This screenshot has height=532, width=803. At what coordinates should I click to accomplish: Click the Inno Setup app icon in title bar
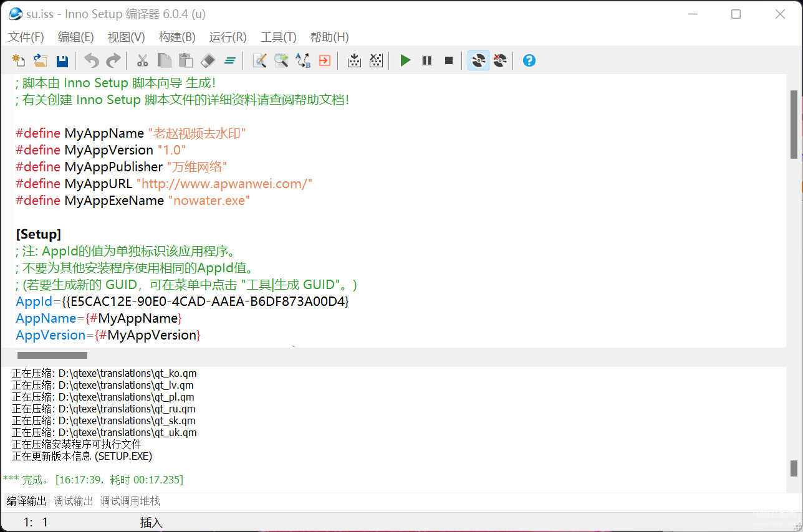click(16, 14)
